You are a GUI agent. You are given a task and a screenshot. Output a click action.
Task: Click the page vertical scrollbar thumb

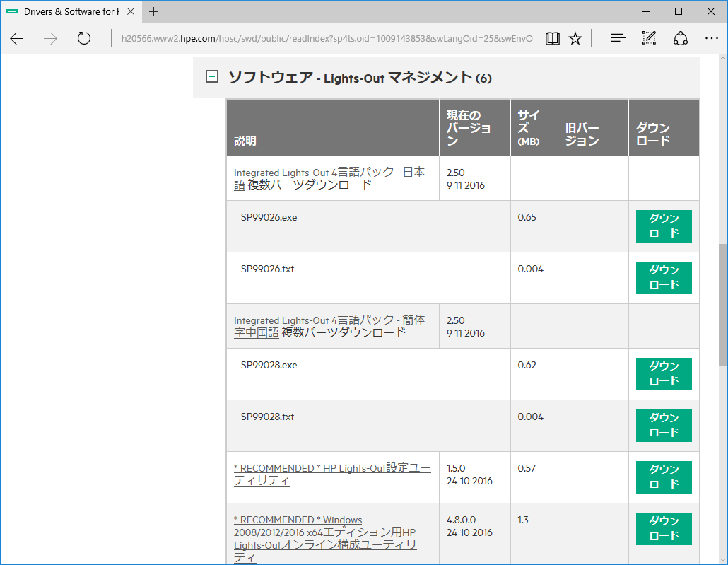click(723, 304)
